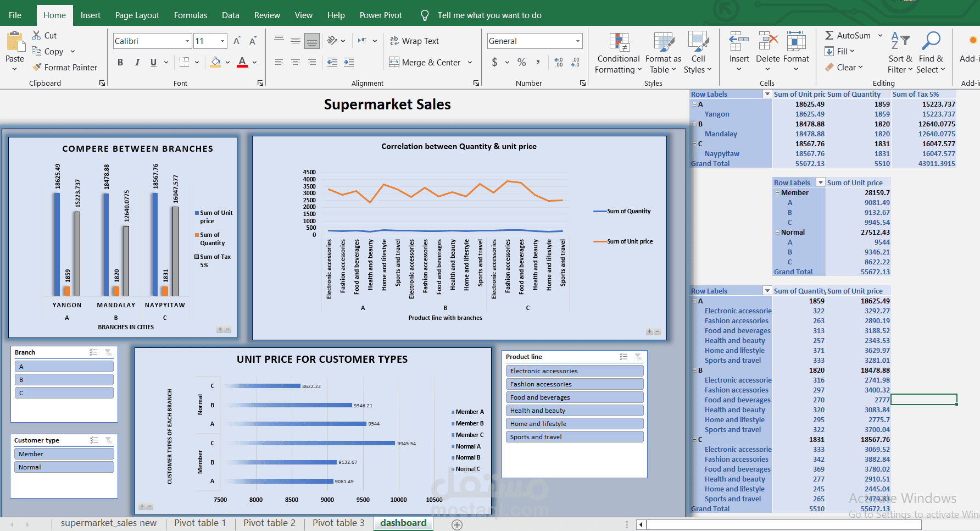Screen dimensions: 980x531
Task: Toggle multi-select on the Product line slicer
Action: pyautogui.click(x=623, y=357)
